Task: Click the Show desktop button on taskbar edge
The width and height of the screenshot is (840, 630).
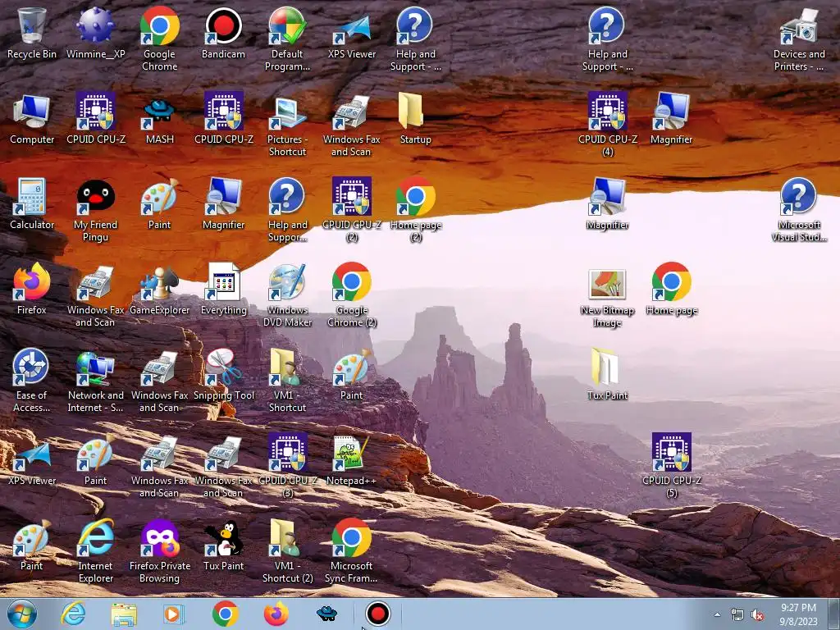Action: point(834,614)
